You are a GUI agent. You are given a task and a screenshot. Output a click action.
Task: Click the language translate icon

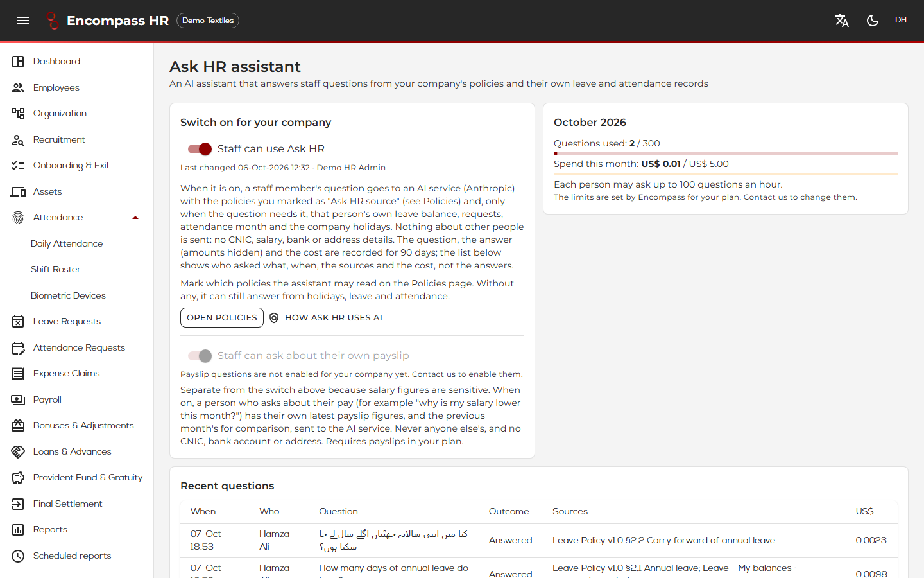pos(842,21)
